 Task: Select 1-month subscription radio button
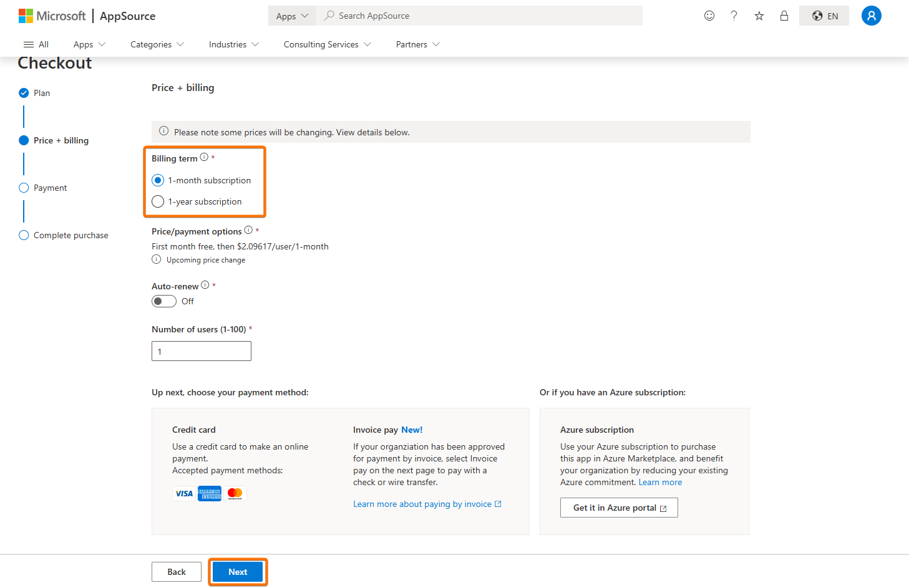point(158,180)
